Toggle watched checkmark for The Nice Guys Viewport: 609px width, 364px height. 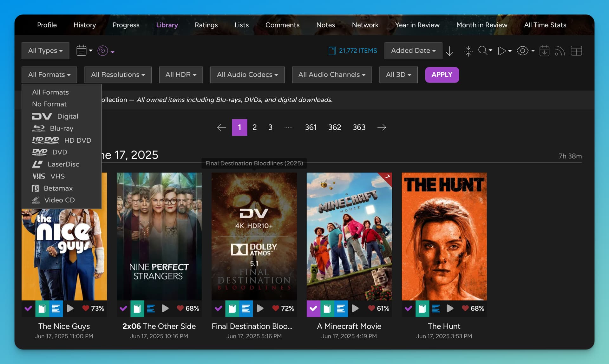[28, 309]
